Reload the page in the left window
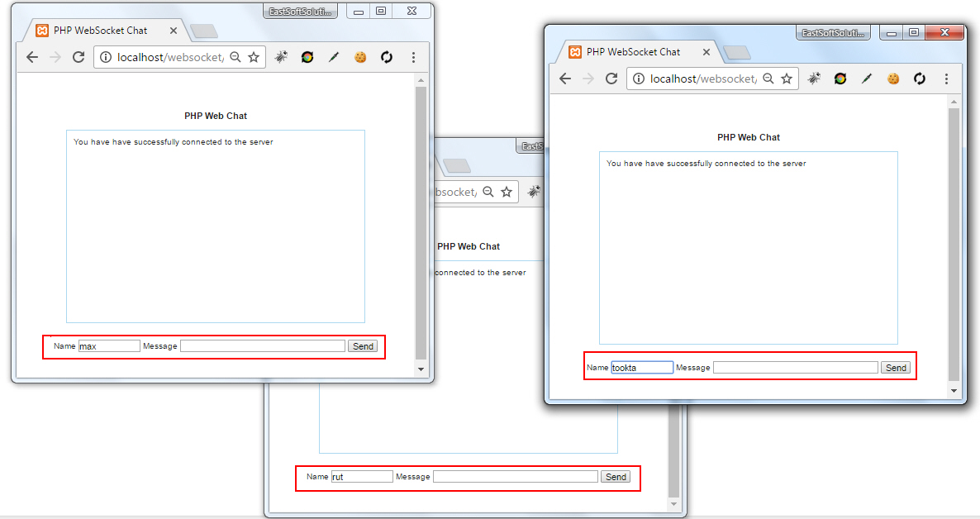The image size is (980, 519). (x=78, y=56)
